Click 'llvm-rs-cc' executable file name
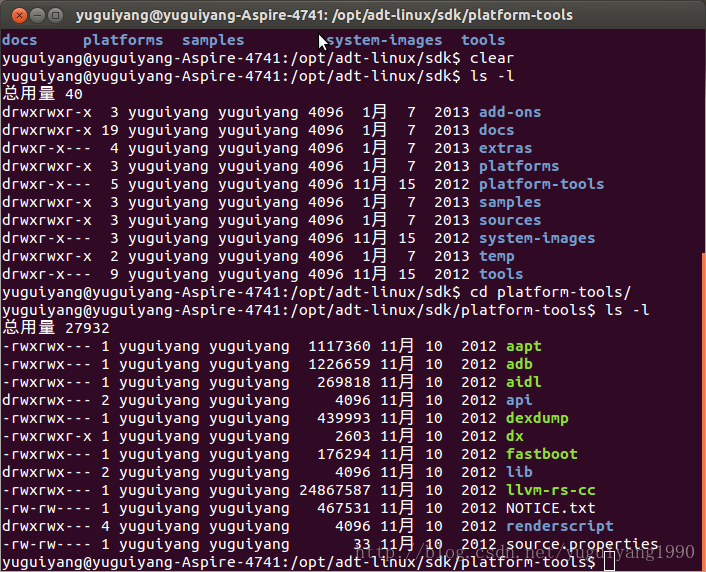The height and width of the screenshot is (572, 706). tap(550, 490)
